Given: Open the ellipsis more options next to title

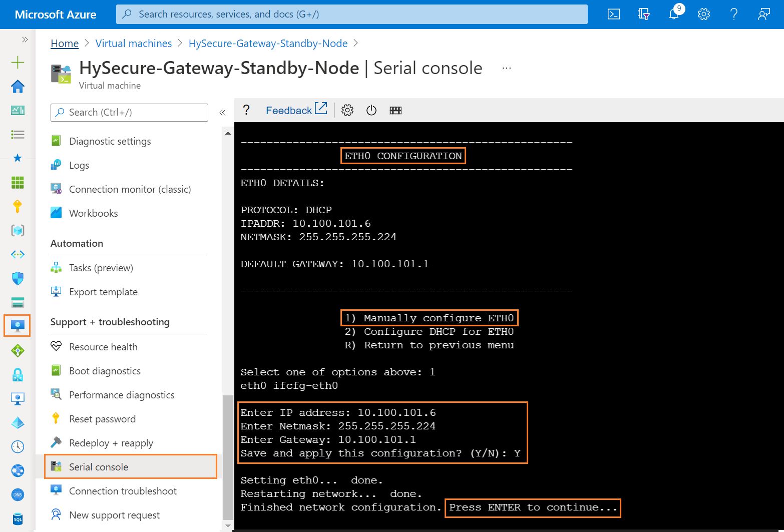Looking at the screenshot, I should point(507,68).
